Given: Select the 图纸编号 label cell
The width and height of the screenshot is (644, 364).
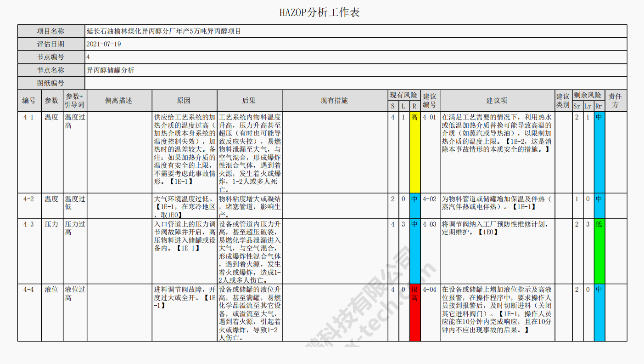Looking at the screenshot, I should (x=51, y=83).
